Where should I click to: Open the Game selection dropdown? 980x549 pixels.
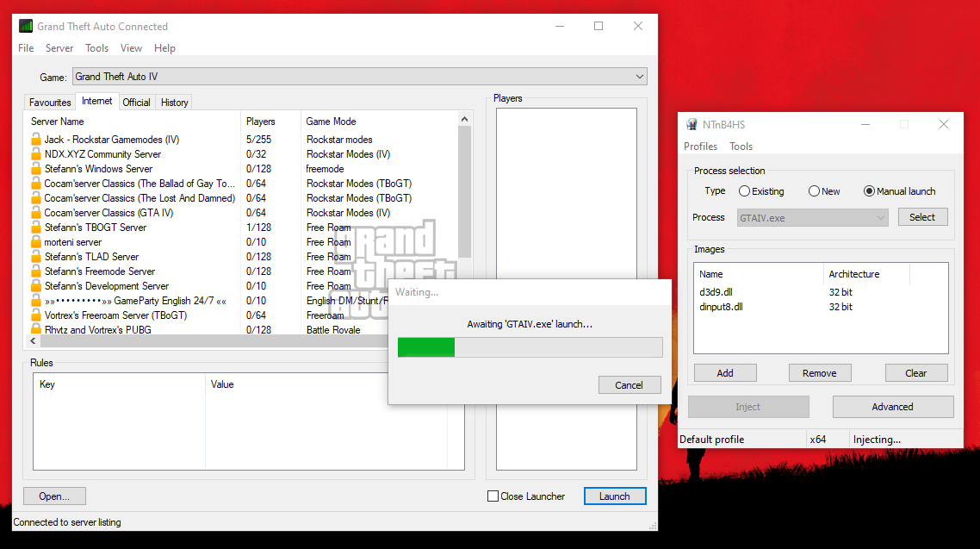pos(360,77)
